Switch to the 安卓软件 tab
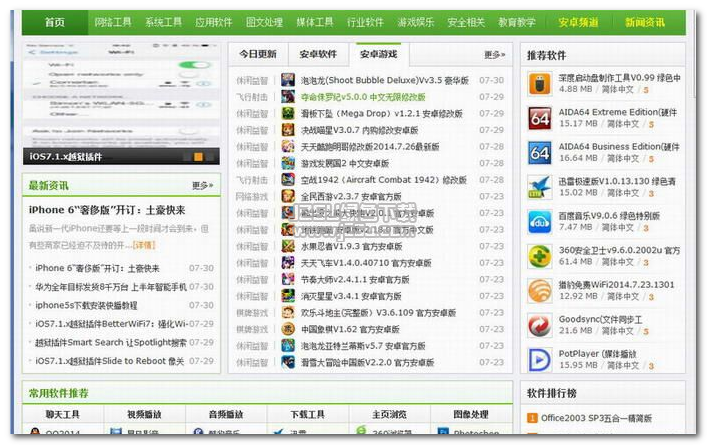This screenshot has height=445, width=707. pyautogui.click(x=318, y=54)
